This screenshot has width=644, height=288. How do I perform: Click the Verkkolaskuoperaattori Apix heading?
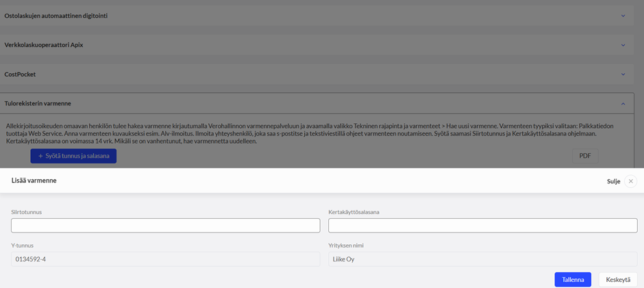pyautogui.click(x=44, y=45)
